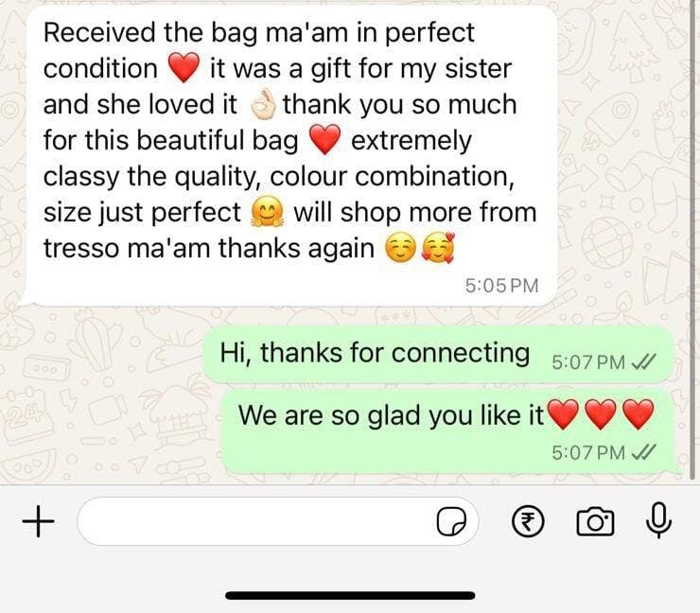700x613 pixels.
Task: Select the received bag review message bubble
Action: coord(291,155)
